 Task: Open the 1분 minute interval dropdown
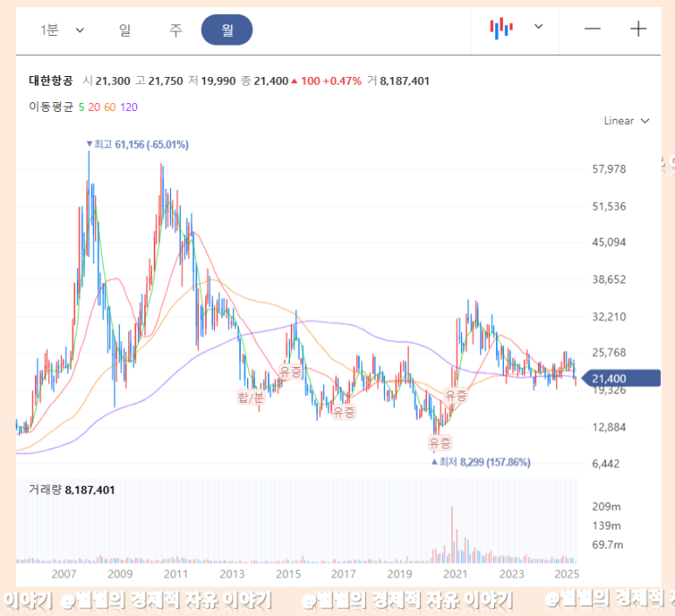tap(61, 30)
